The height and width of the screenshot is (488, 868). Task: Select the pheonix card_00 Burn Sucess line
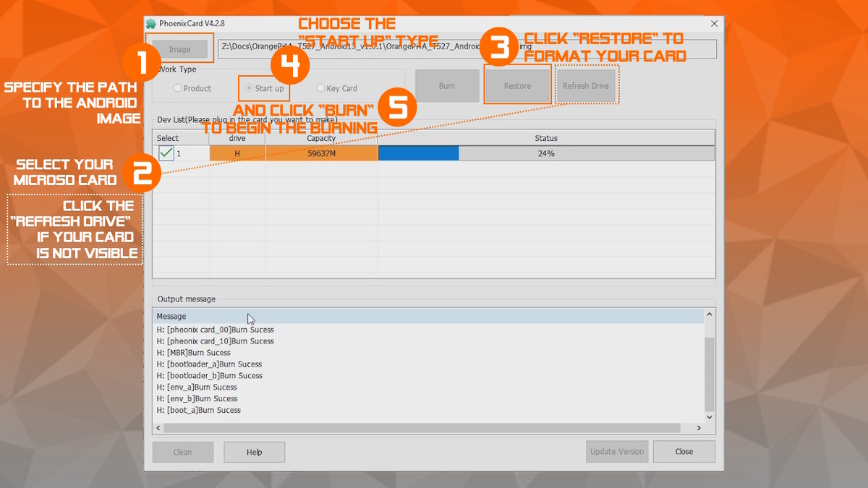[216, 330]
